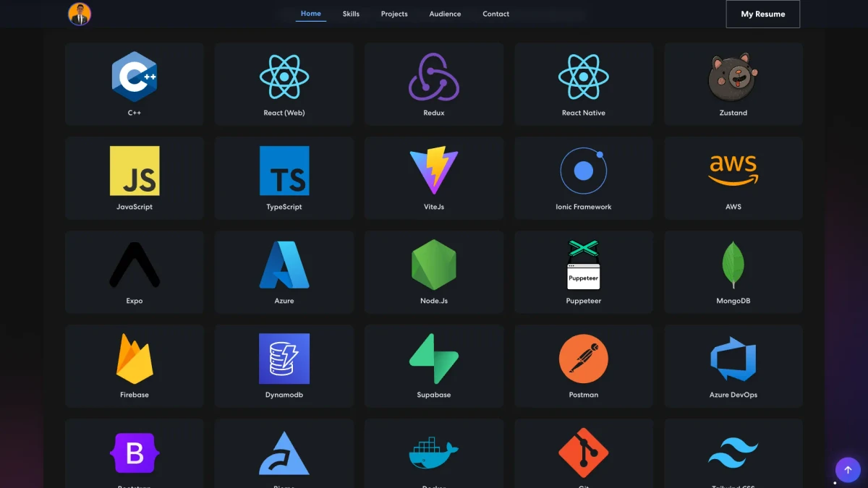This screenshot has height=488, width=868.
Task: Select the Azure blue A icon
Action: click(284, 265)
